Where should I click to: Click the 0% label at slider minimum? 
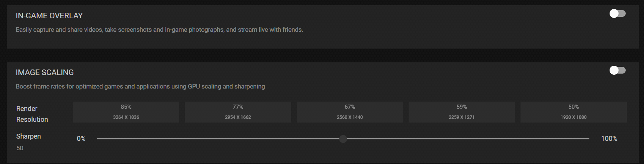[81, 139]
